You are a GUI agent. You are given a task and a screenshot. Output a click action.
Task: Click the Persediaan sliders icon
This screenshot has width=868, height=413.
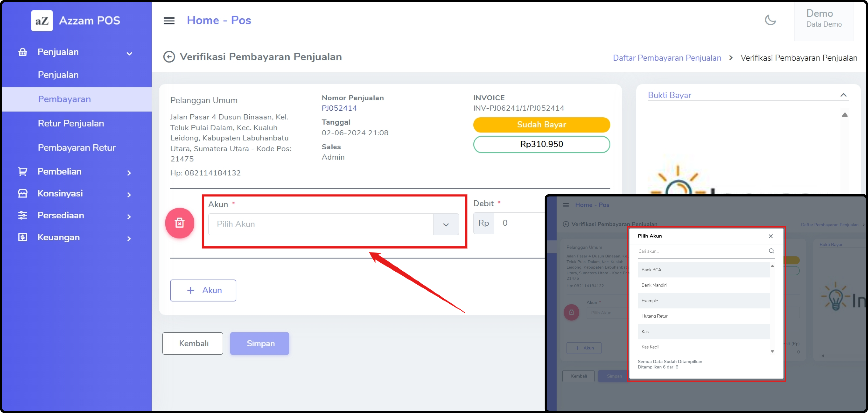coord(23,215)
